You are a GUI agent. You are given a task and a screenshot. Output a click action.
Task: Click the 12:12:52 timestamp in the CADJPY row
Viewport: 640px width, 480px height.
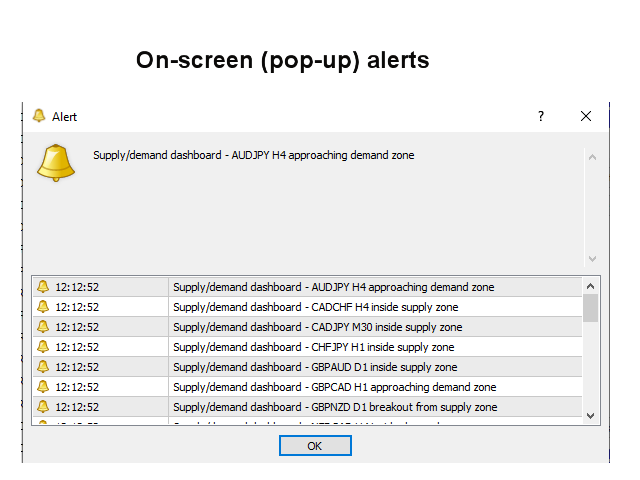click(x=77, y=327)
